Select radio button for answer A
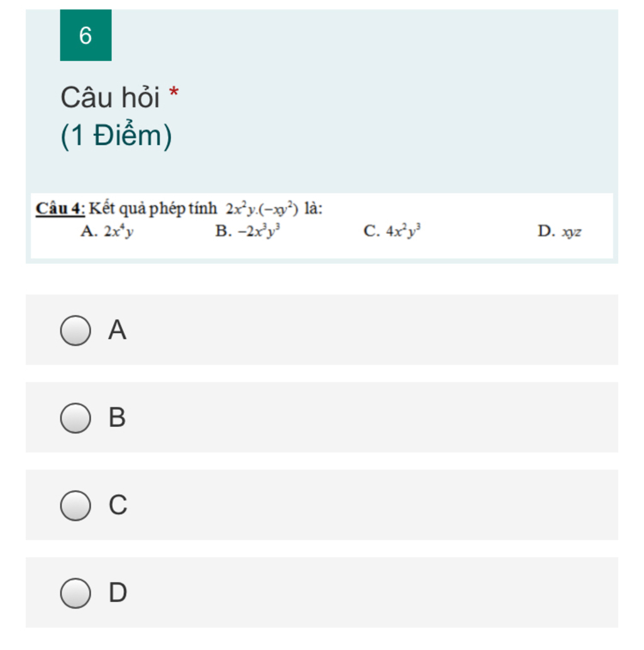Screen dimensions: 644x650 click(75, 331)
